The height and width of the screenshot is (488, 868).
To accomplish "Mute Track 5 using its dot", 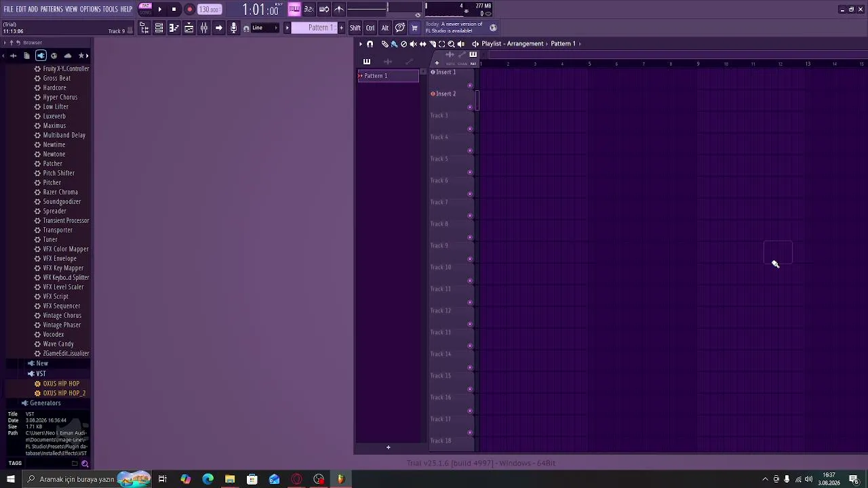I will coord(470,172).
